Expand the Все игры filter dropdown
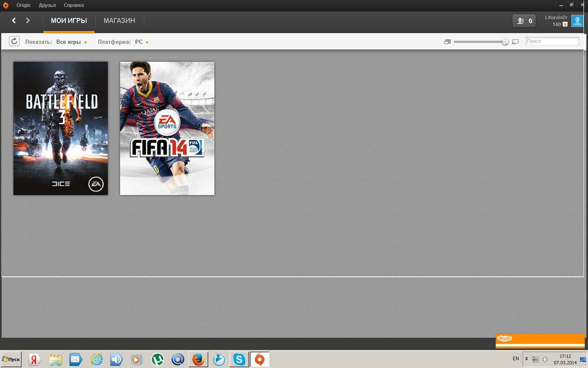Image resolution: width=588 pixels, height=368 pixels. tap(71, 42)
